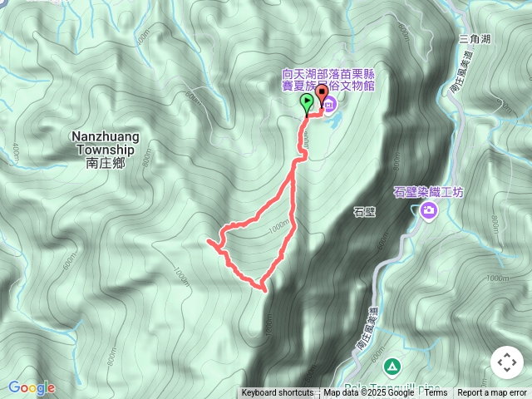Click the 石壁染織工坊 place label
This screenshot has height=399, width=532.
click(428, 192)
